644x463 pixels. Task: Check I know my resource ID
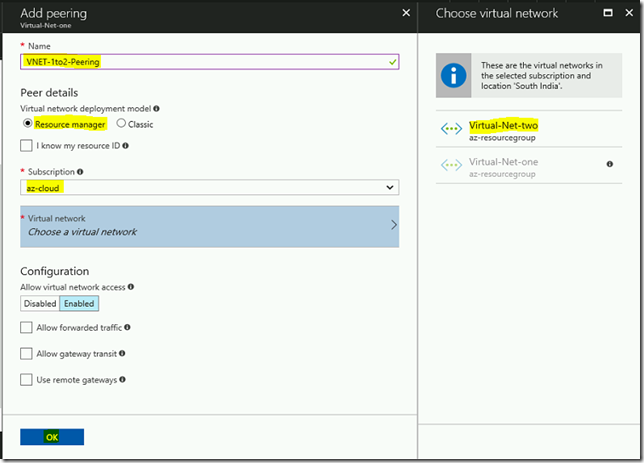(26, 145)
